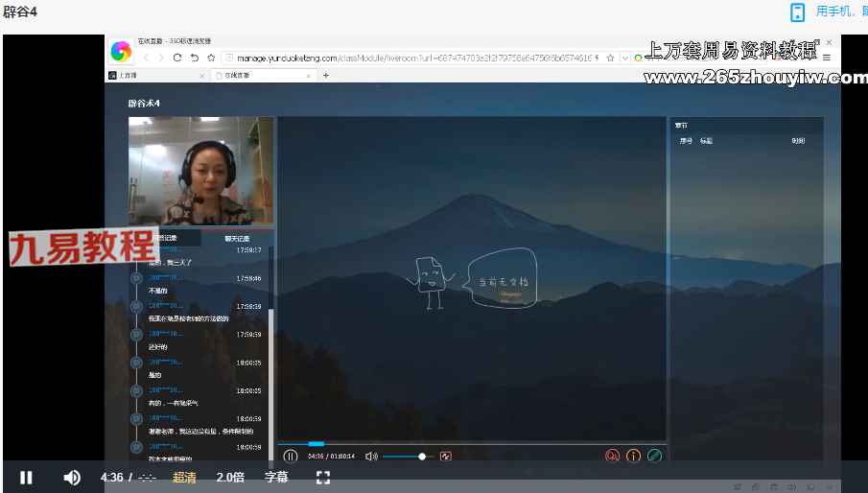Open the 2.0倍 playback speed menu
Viewport: 868px width, 493px height.
pos(230,477)
